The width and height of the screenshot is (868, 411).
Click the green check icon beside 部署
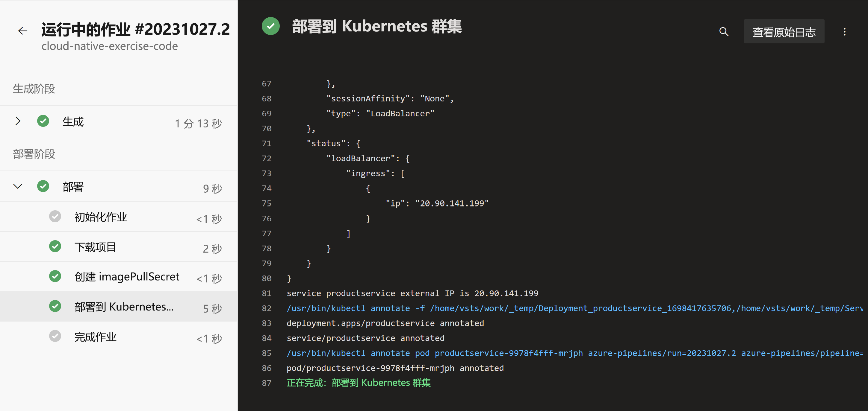point(43,186)
